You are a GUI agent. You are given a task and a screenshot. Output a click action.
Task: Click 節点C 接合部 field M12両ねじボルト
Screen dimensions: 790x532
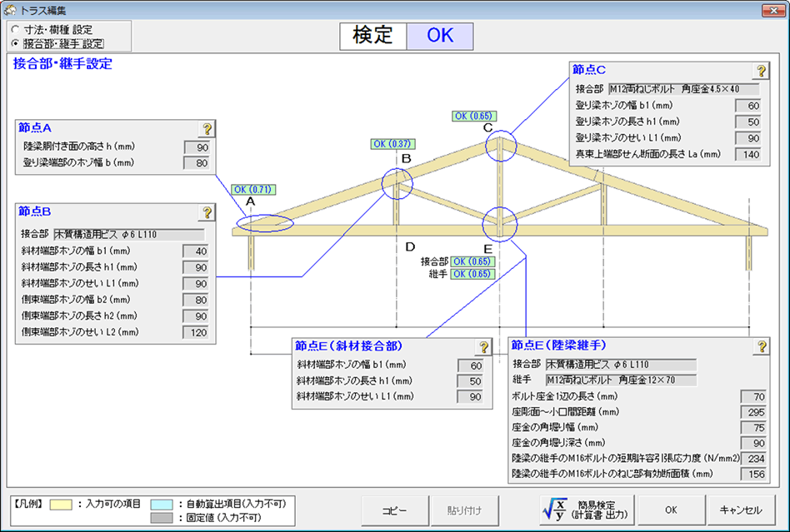[x=683, y=89]
